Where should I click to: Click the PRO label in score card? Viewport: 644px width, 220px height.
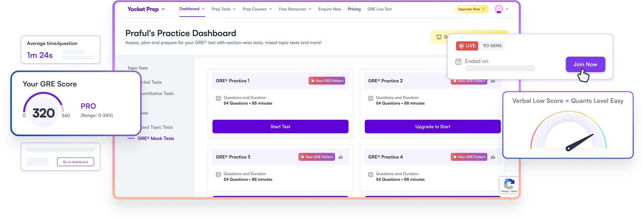[x=88, y=106]
